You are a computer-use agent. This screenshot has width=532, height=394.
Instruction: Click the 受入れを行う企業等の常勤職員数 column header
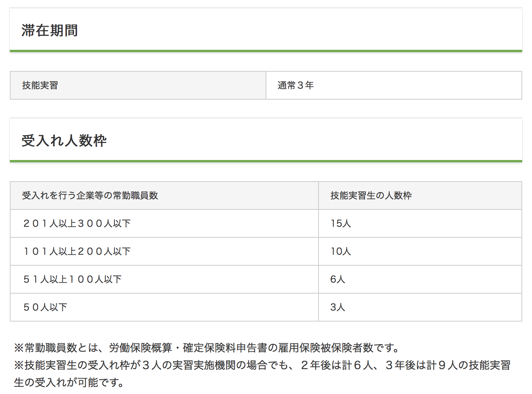coord(90,195)
